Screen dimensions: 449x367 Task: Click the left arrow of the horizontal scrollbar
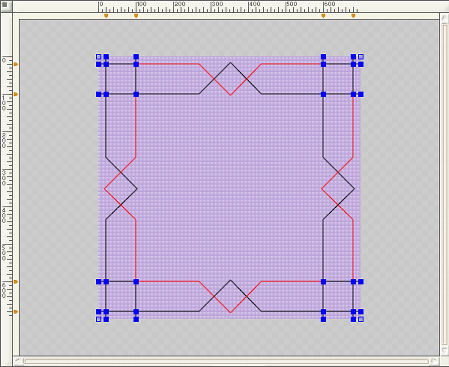click(18, 361)
